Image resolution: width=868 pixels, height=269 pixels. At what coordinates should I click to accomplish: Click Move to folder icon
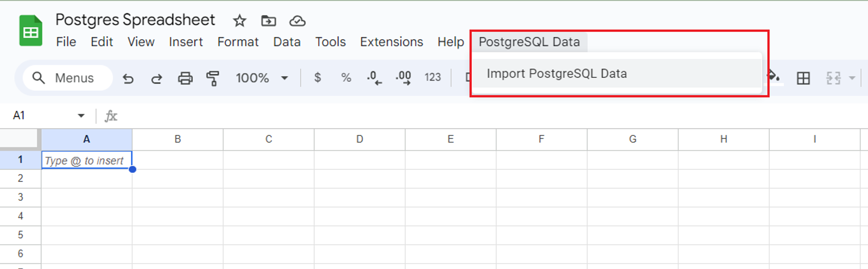tap(268, 21)
